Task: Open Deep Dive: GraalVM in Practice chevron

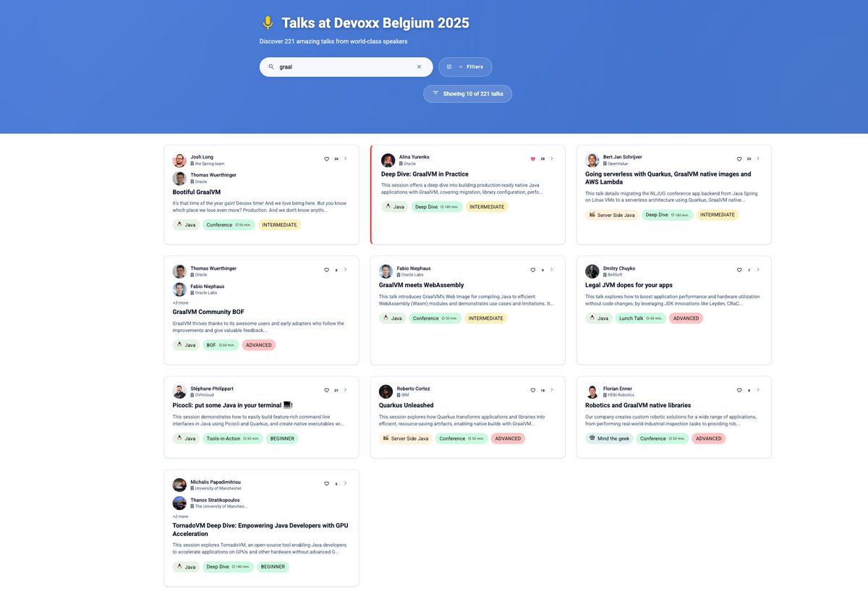Action: (552, 158)
